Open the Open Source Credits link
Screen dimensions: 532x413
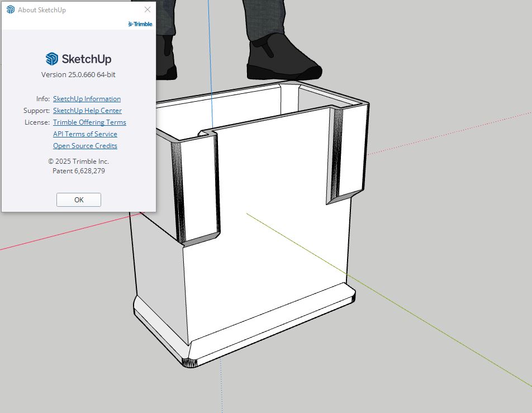[85, 146]
